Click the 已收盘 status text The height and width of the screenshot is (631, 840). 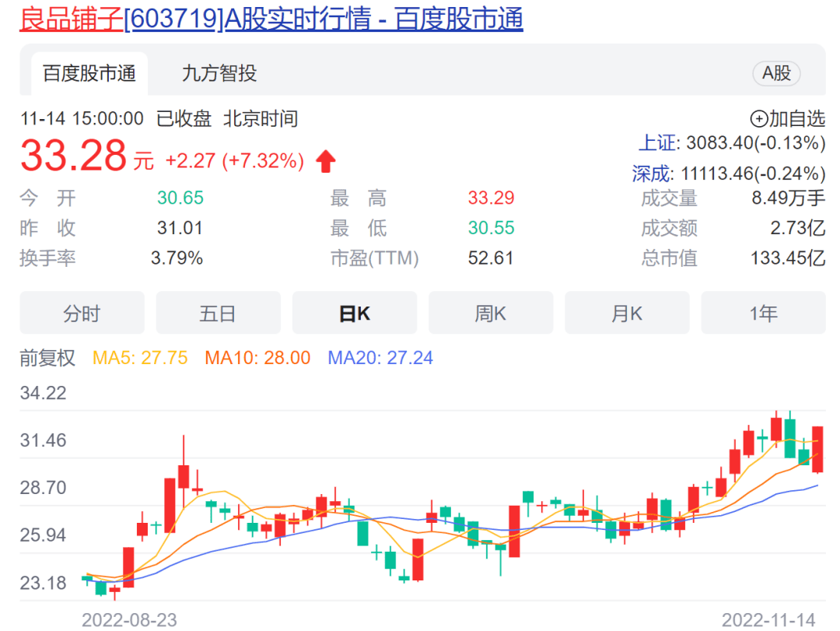pyautogui.click(x=184, y=118)
